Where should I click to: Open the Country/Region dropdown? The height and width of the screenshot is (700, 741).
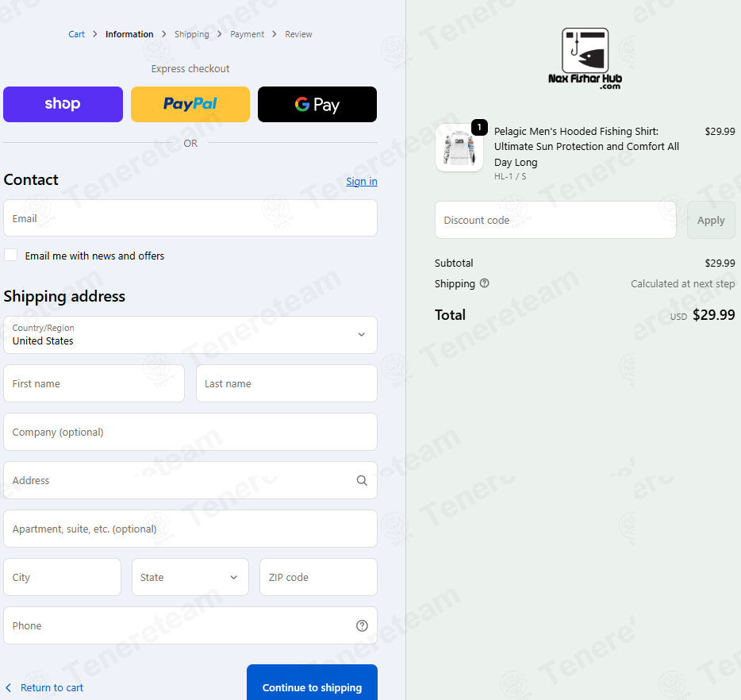point(190,335)
